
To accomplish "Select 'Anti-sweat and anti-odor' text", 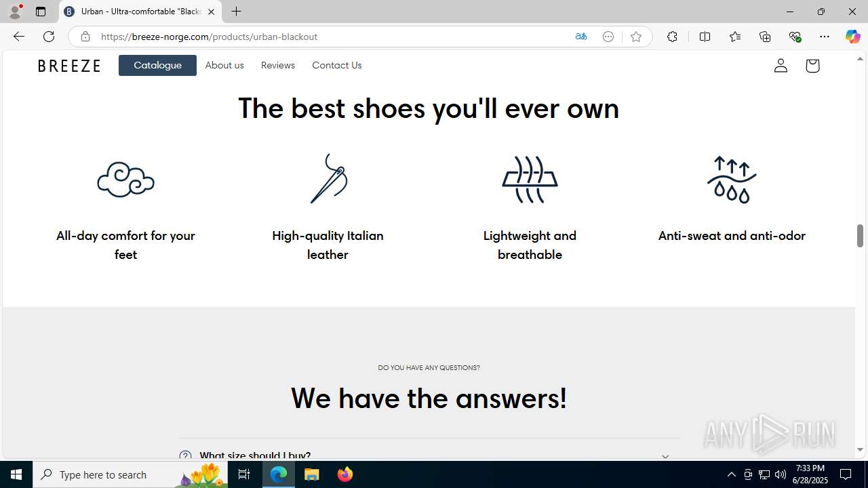I will (x=732, y=235).
